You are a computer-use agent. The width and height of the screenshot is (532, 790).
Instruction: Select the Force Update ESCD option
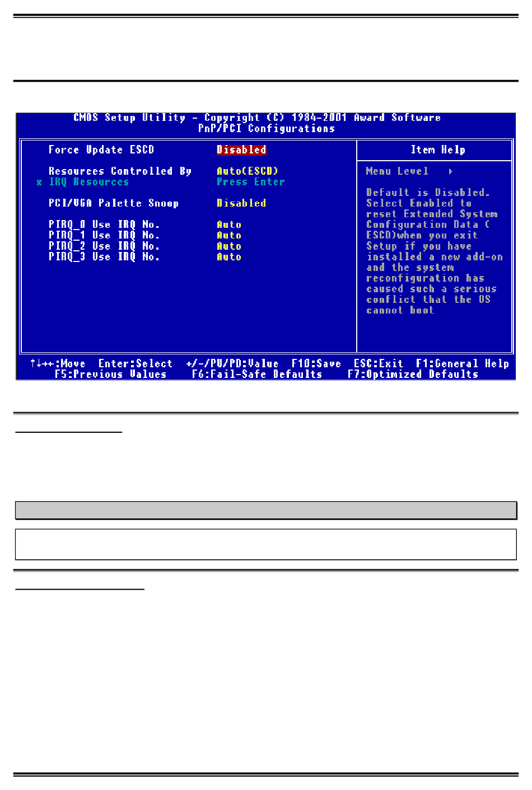(x=101, y=149)
